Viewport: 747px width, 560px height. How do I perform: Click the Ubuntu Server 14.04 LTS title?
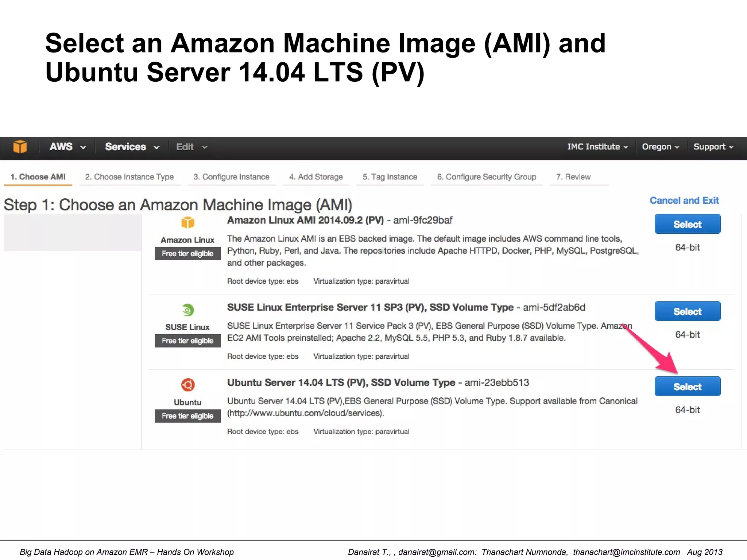pyautogui.click(x=341, y=382)
